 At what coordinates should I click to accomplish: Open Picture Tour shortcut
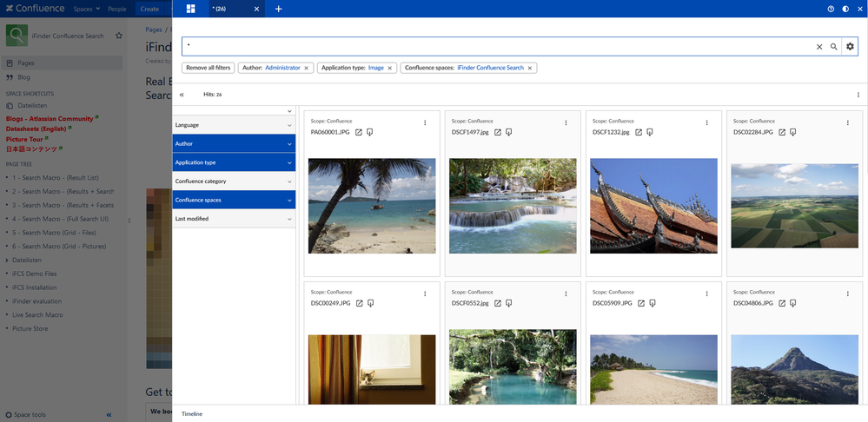[x=24, y=140]
